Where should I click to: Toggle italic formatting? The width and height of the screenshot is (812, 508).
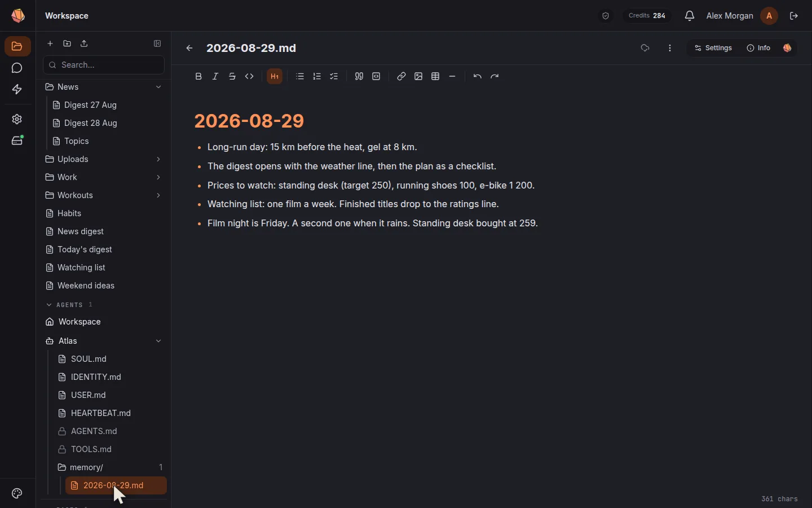click(x=215, y=76)
